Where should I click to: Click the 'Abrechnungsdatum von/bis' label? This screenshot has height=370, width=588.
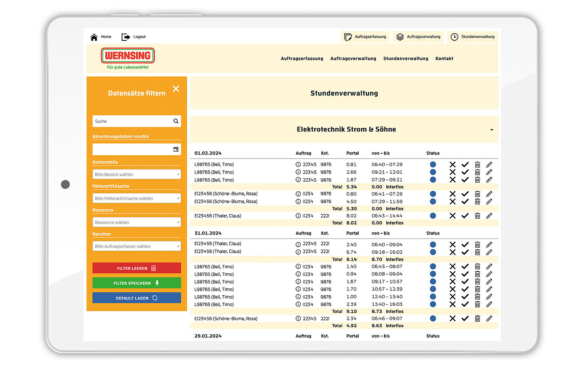pos(121,136)
